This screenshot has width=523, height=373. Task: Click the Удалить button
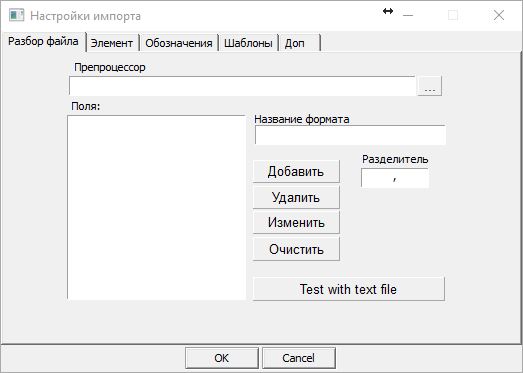click(x=296, y=198)
